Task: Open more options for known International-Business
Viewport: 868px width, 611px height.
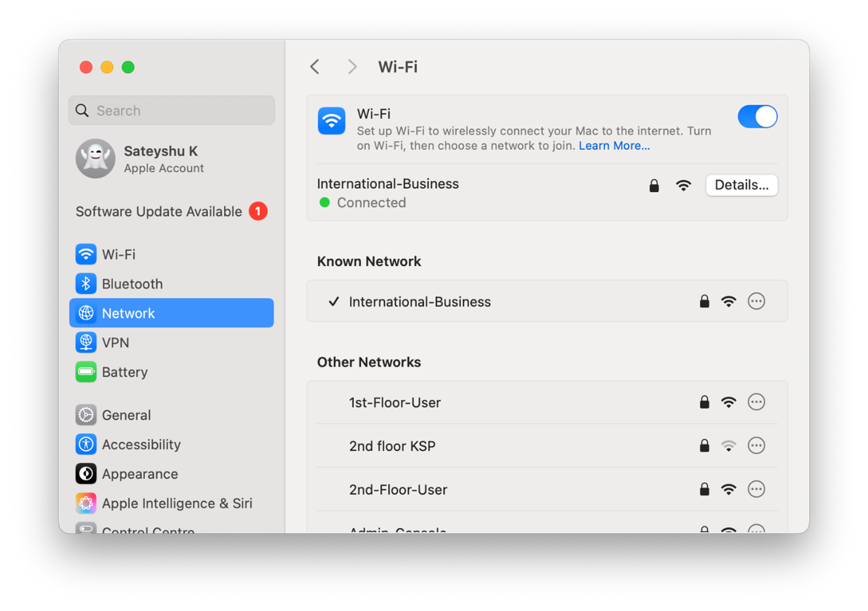Action: click(x=756, y=301)
